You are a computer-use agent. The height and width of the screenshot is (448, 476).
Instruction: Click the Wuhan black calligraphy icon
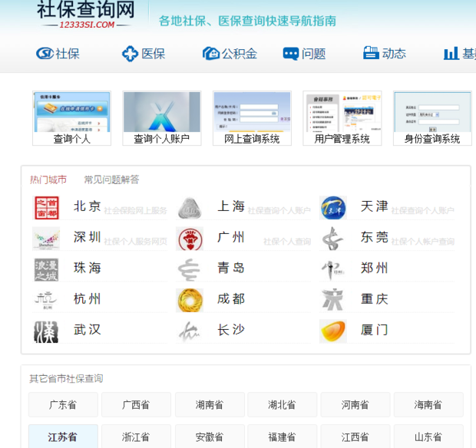46,331
